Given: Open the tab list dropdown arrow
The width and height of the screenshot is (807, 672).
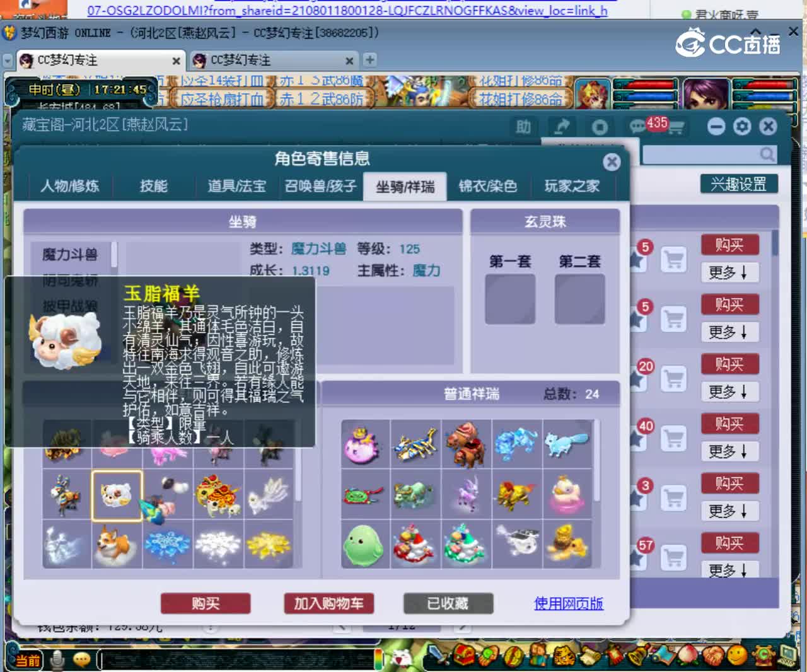Looking at the screenshot, I should tap(8, 61).
